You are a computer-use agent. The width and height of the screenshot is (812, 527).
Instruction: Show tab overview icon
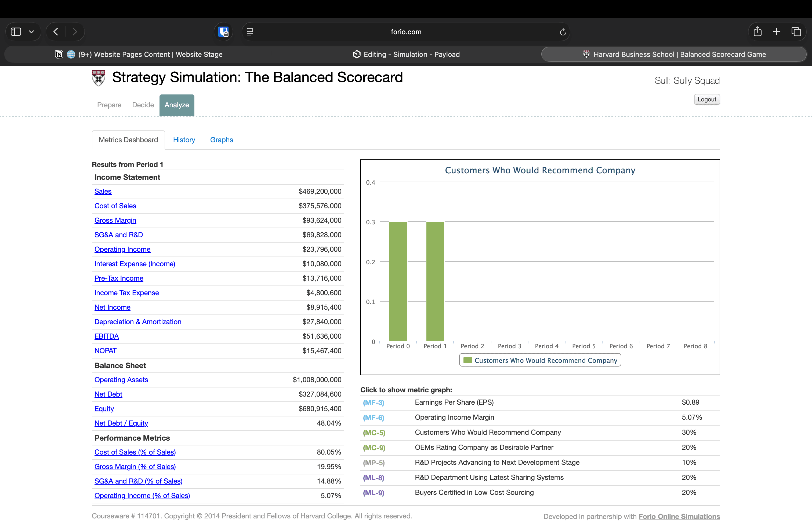coord(796,32)
